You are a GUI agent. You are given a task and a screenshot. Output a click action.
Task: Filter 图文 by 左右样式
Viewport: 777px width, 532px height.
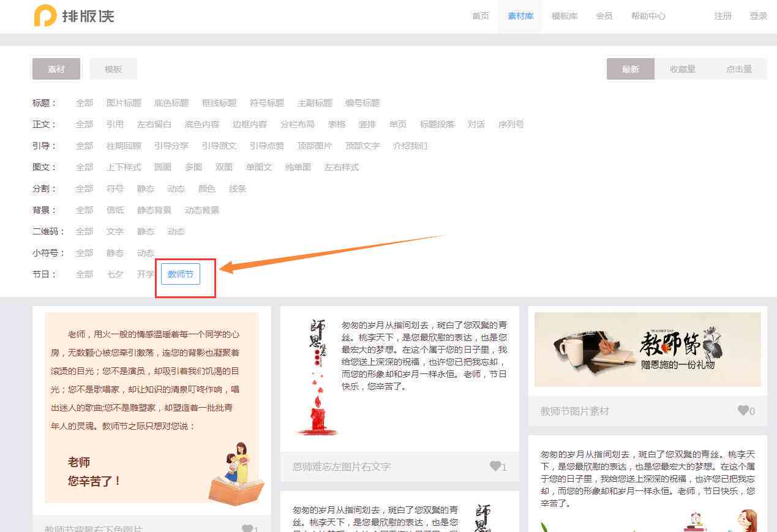[342, 167]
